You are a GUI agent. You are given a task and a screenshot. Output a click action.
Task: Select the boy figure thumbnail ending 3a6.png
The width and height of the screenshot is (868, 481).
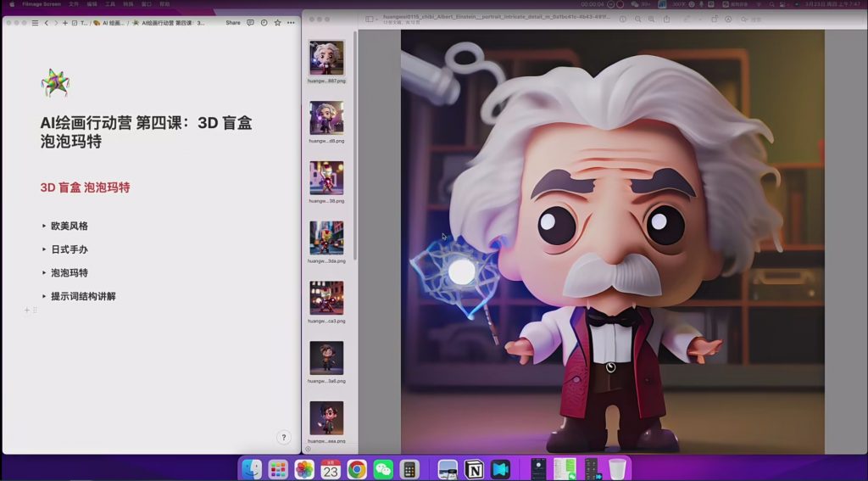[326, 358]
